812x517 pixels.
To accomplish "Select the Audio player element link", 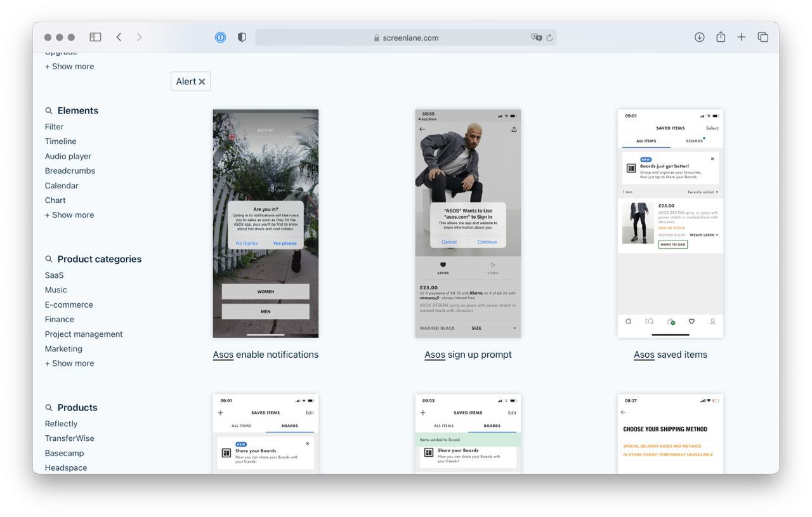I will [68, 156].
